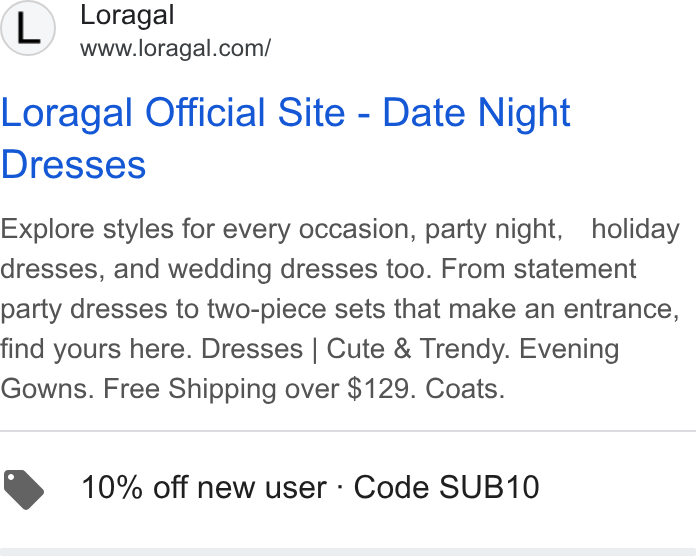Open the "10% off new user" promotion
696x556 pixels.
204,487
